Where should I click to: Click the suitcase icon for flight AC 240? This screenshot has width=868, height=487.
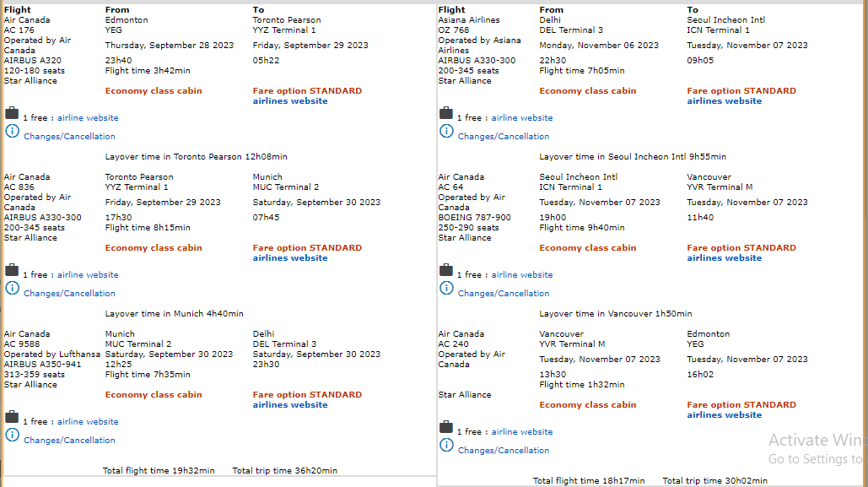pyautogui.click(x=446, y=428)
